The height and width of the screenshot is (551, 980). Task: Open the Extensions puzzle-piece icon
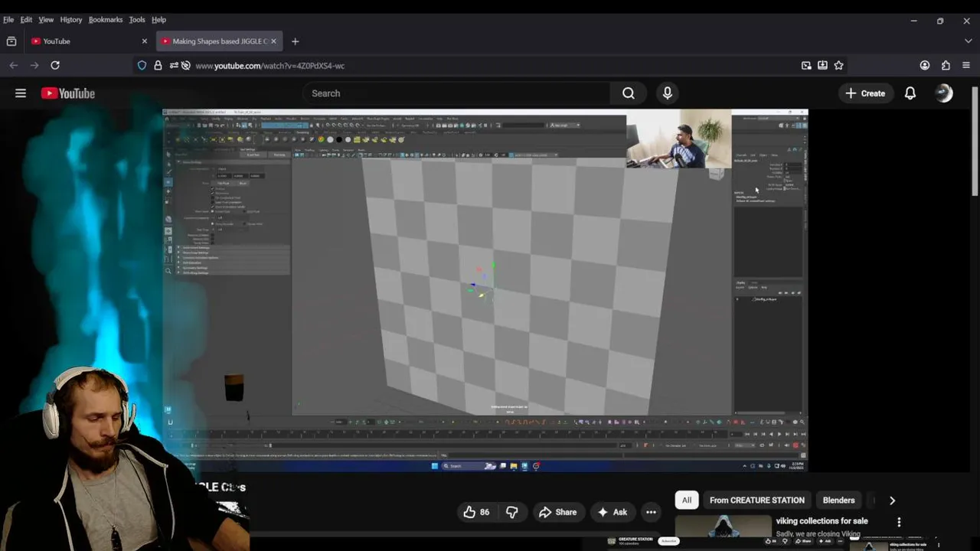pyautogui.click(x=946, y=66)
